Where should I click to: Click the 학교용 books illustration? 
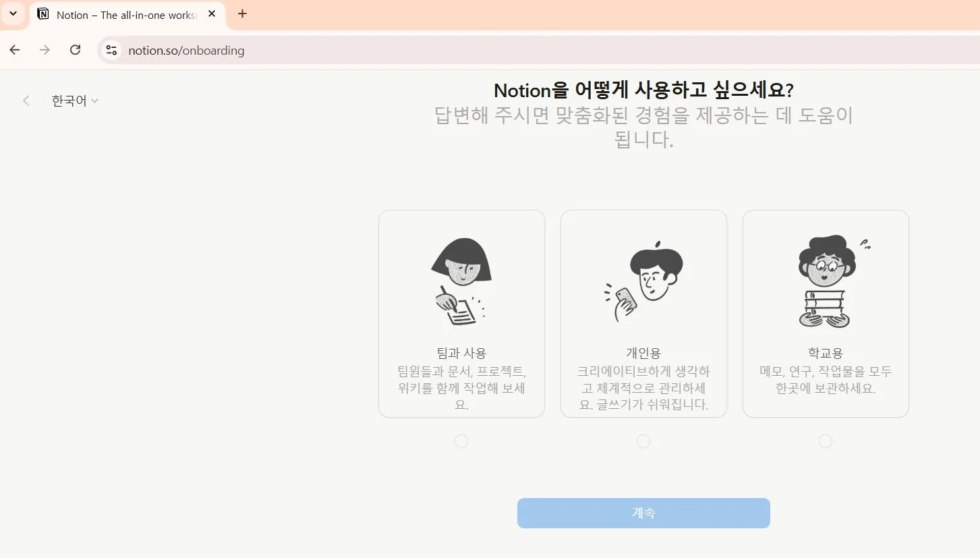click(x=826, y=281)
